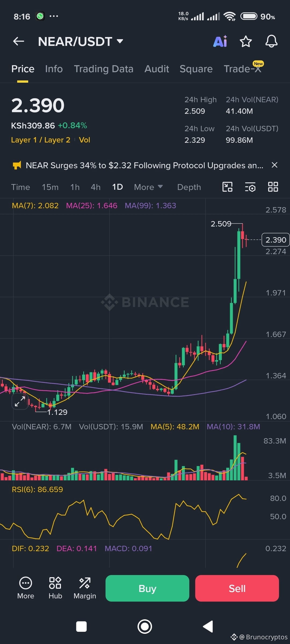Select the 1D chart interval
290x644 pixels.
click(x=117, y=187)
